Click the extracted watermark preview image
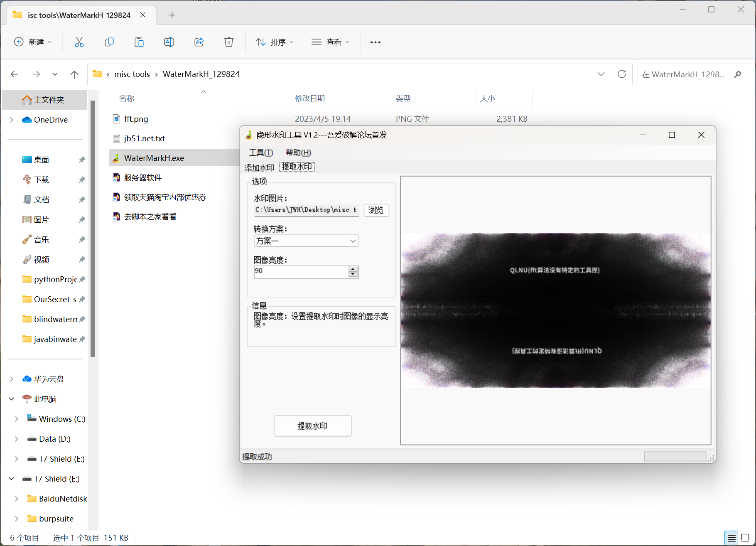This screenshot has height=546, width=756. [x=556, y=310]
